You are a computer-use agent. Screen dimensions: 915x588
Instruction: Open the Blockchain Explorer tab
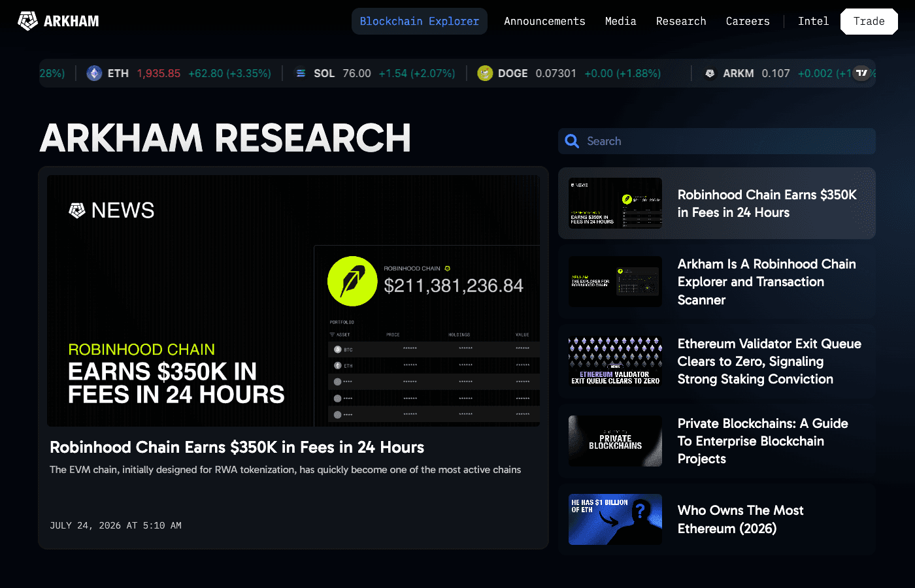pyautogui.click(x=420, y=21)
